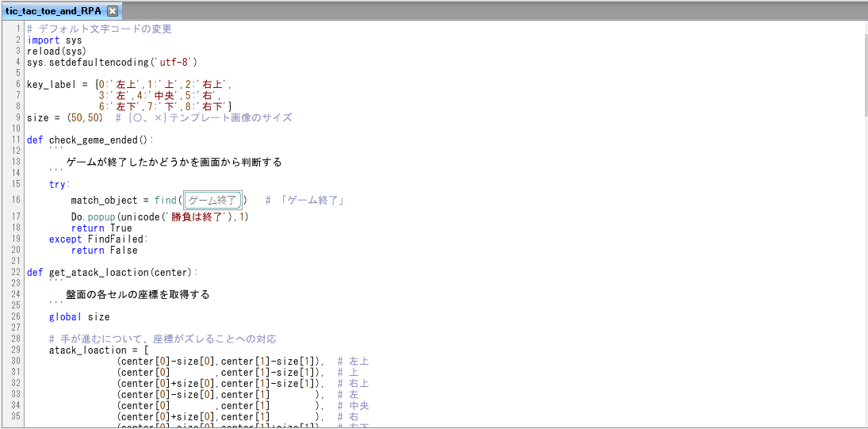Click the Do.popup call line
Viewport: 868px width, 429px height.
coord(159,217)
